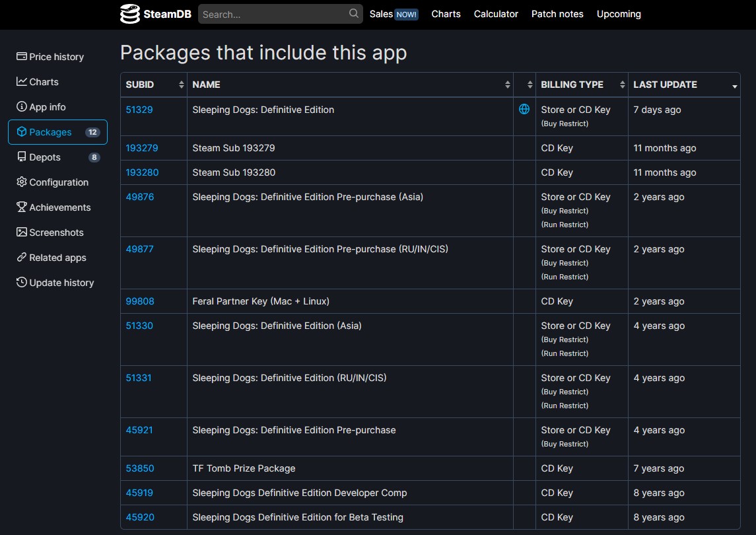This screenshot has width=756, height=535.
Task: Open package link 193279
Action: coord(142,148)
